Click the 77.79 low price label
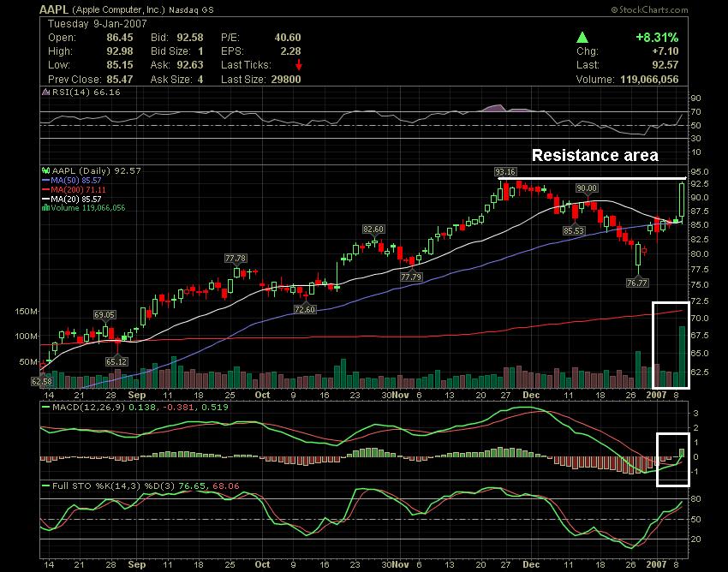728x572 pixels. point(411,277)
